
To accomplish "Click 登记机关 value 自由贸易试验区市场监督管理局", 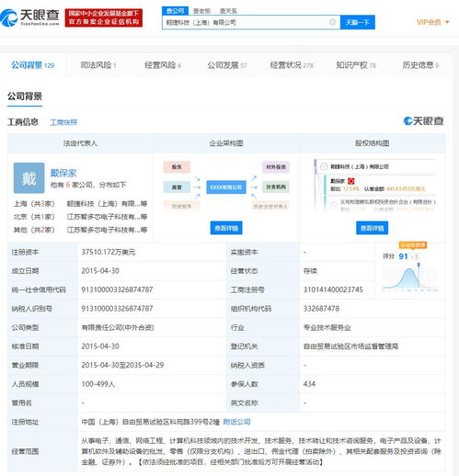I will (x=350, y=346).
